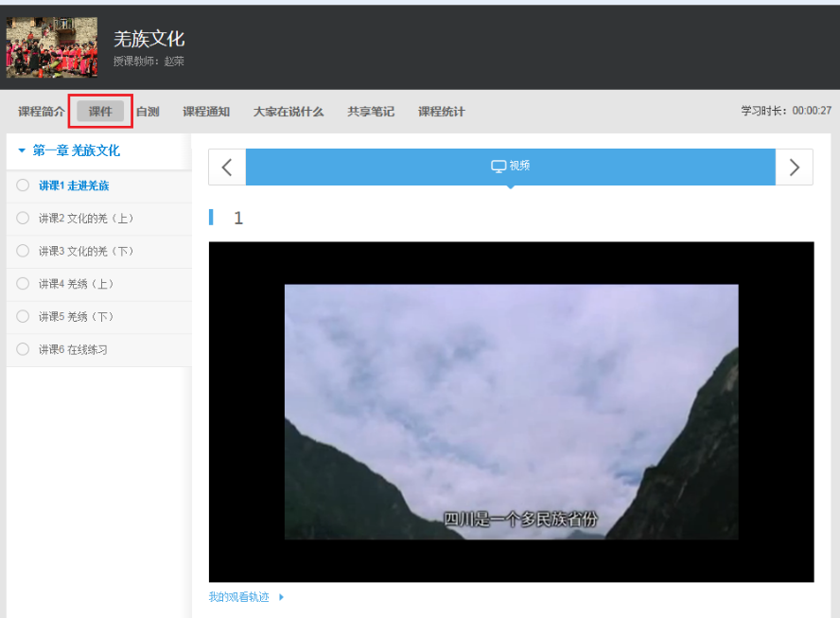Open the 课程简介 tab
840x618 pixels.
(x=42, y=112)
